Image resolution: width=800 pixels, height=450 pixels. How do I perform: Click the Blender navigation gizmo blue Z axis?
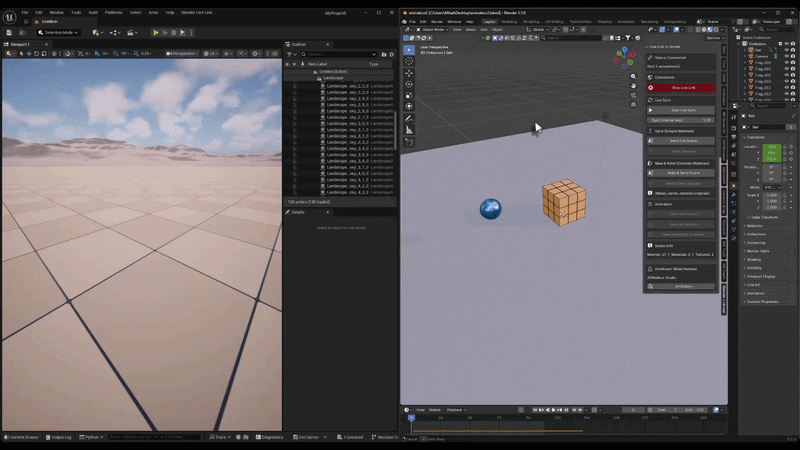pyautogui.click(x=625, y=49)
